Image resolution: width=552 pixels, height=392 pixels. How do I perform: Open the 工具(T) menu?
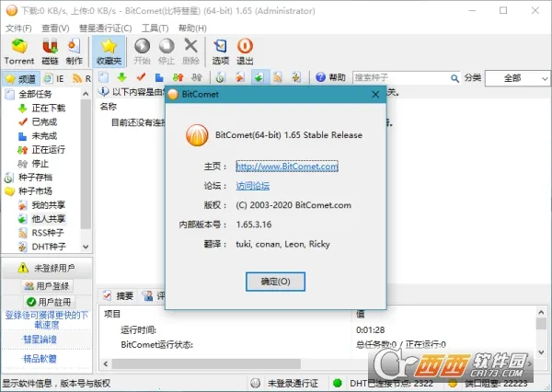pyautogui.click(x=155, y=29)
